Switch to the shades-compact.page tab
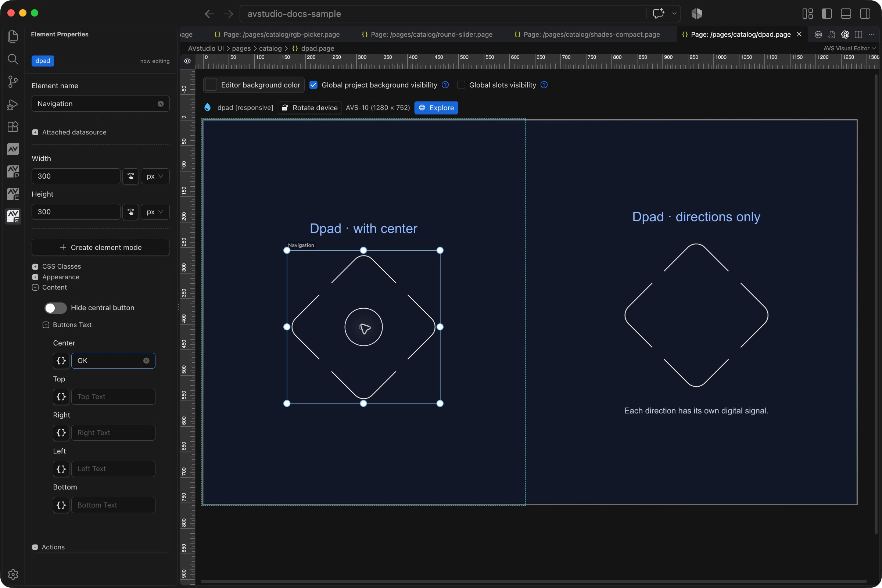This screenshot has height=588, width=882. pyautogui.click(x=587, y=35)
